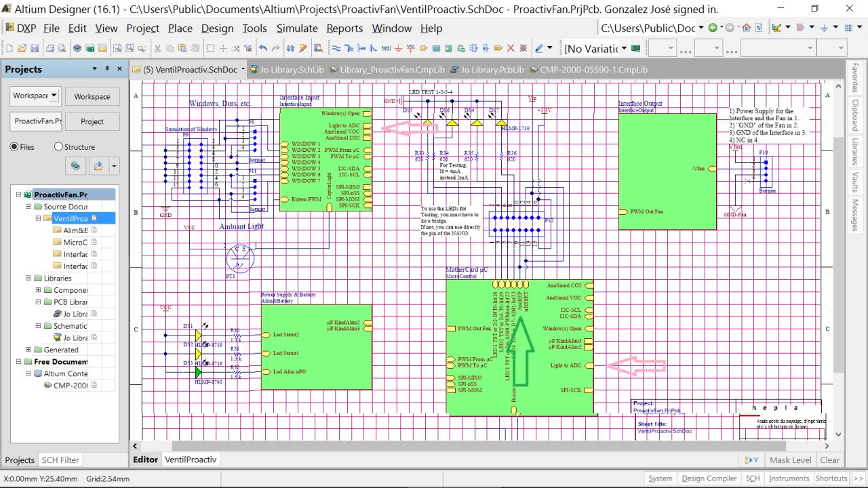Click the Mask Level button
The image size is (868, 488).
click(x=790, y=460)
